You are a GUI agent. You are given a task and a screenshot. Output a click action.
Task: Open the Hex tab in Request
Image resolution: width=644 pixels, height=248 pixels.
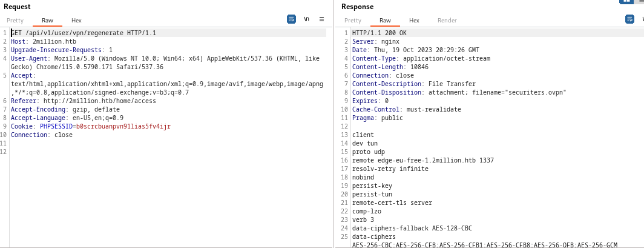[x=76, y=21]
